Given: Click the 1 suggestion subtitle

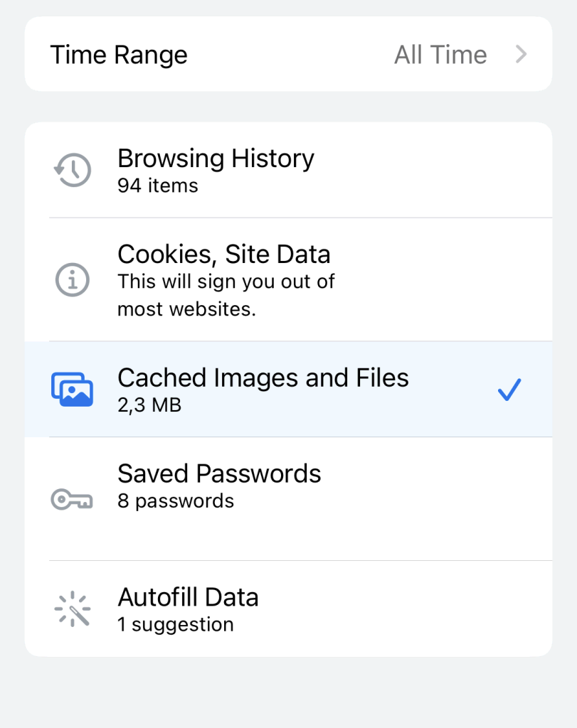Looking at the screenshot, I should pos(176,625).
